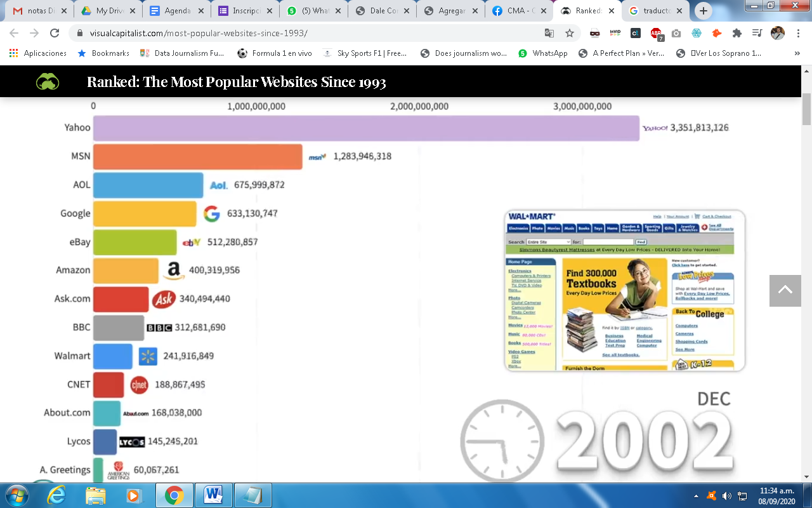Open the CrowdTangle ct extension
Image resolution: width=812 pixels, height=508 pixels.
635,33
